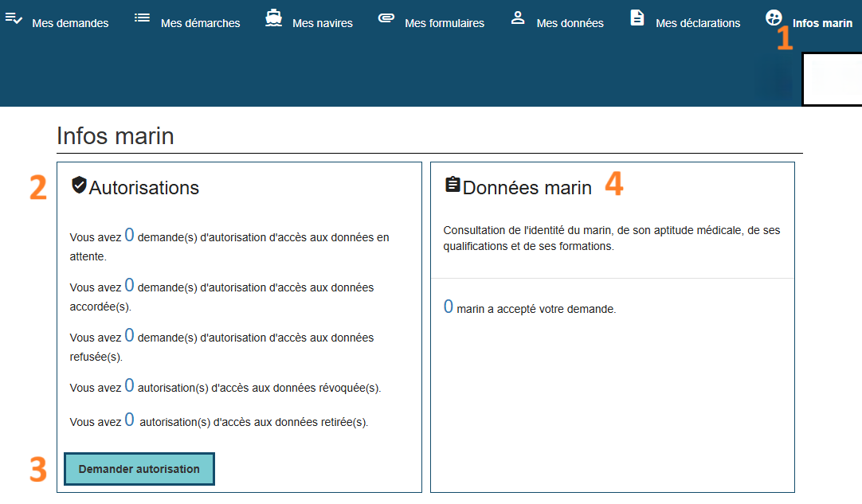
Task: Open the count of requests en attente
Action: click(129, 235)
